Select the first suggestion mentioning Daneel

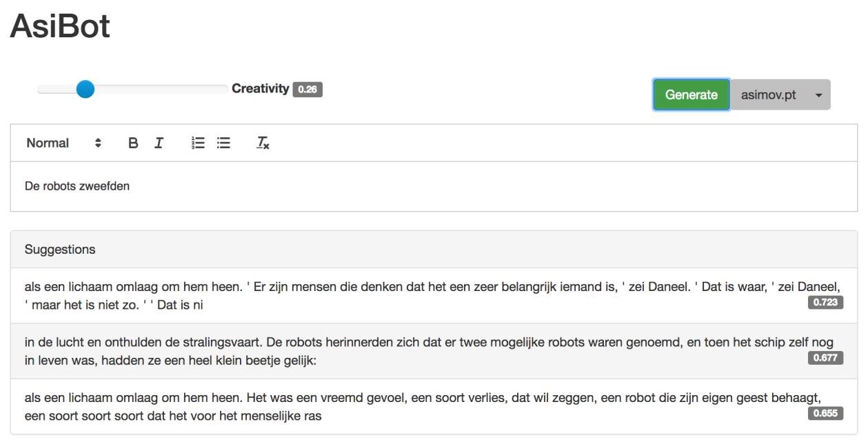click(414, 295)
